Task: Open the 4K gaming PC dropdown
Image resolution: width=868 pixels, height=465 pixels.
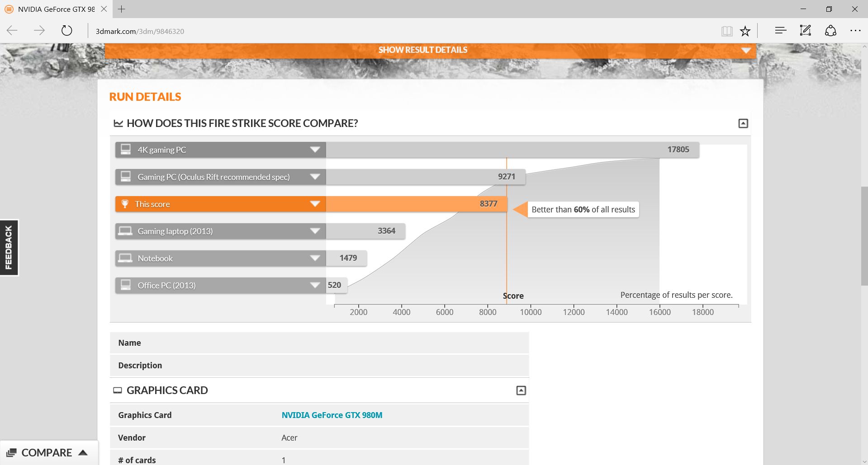Action: pyautogui.click(x=315, y=150)
